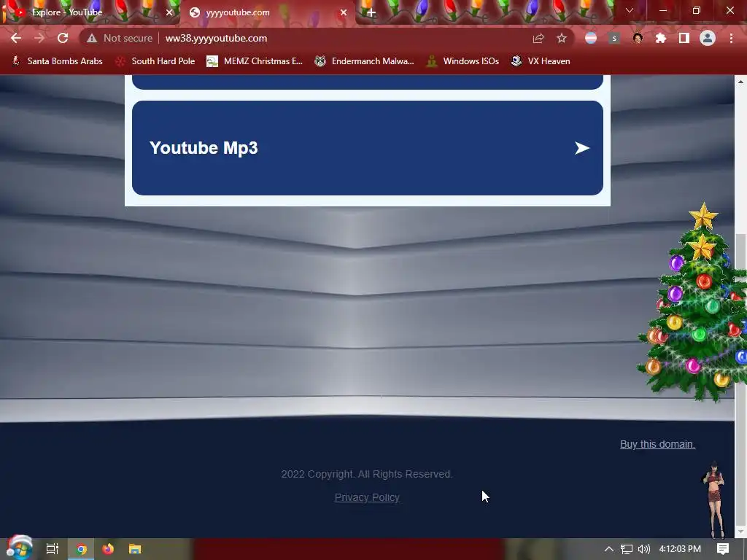
Task: Open the Extensions puzzle menu
Action: 661,38
